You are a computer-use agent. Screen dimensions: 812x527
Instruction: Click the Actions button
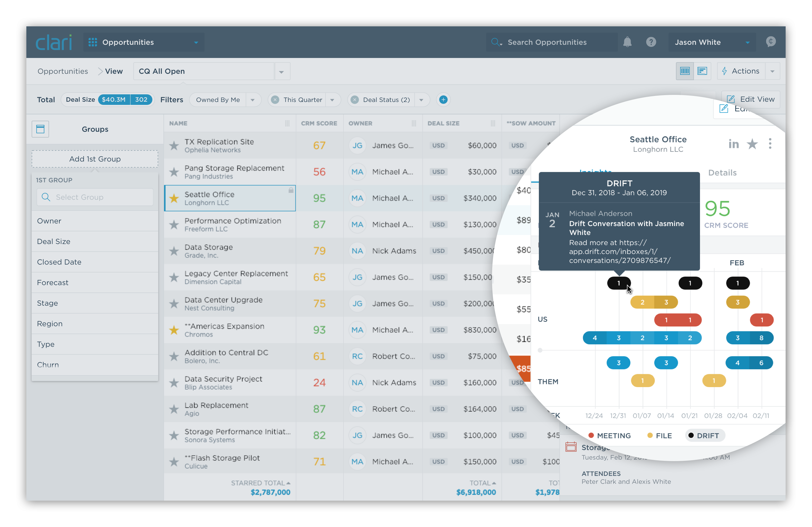coord(741,71)
